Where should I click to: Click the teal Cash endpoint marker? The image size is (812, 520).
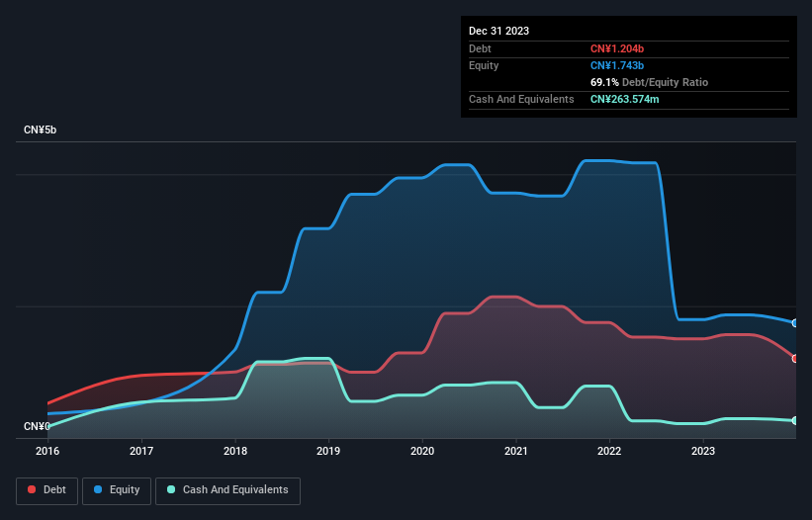tap(795, 421)
